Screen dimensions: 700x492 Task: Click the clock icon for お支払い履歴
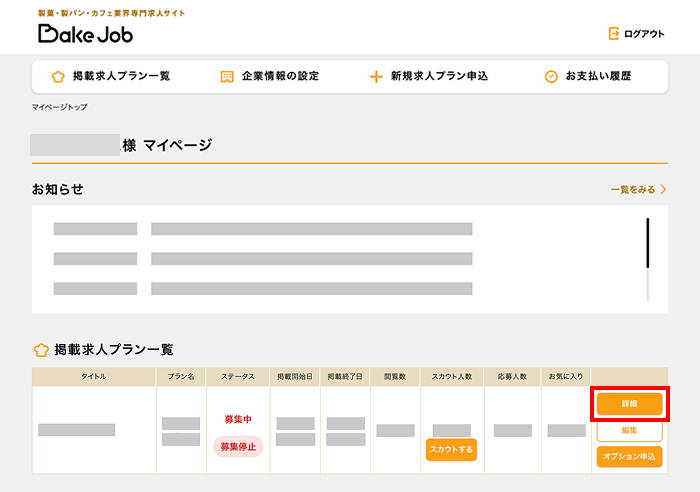551,76
